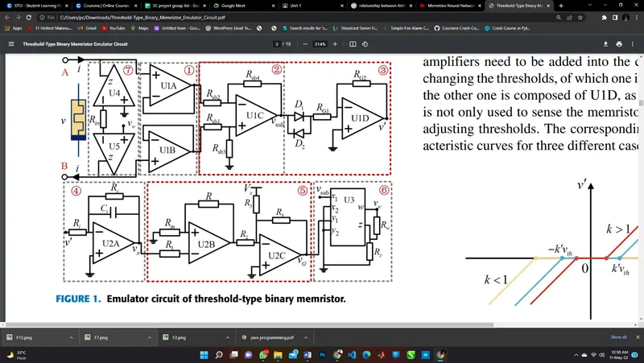The height and width of the screenshot is (363, 644).
Task: Click the page number input field
Action: click(x=277, y=44)
